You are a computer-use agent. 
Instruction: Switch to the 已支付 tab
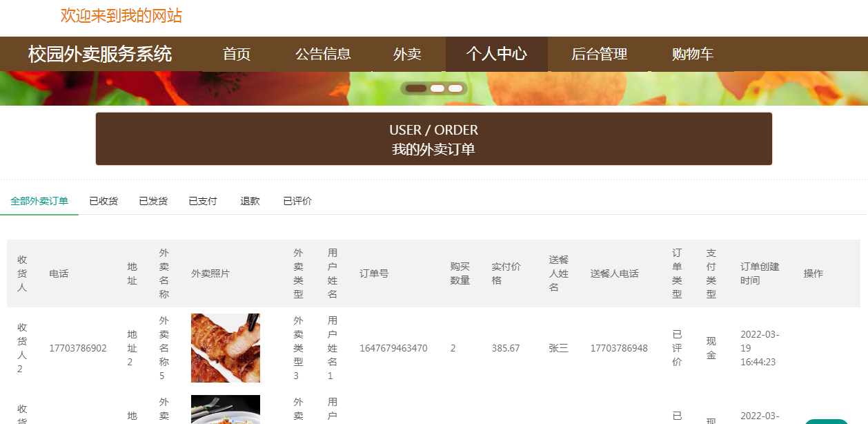203,201
